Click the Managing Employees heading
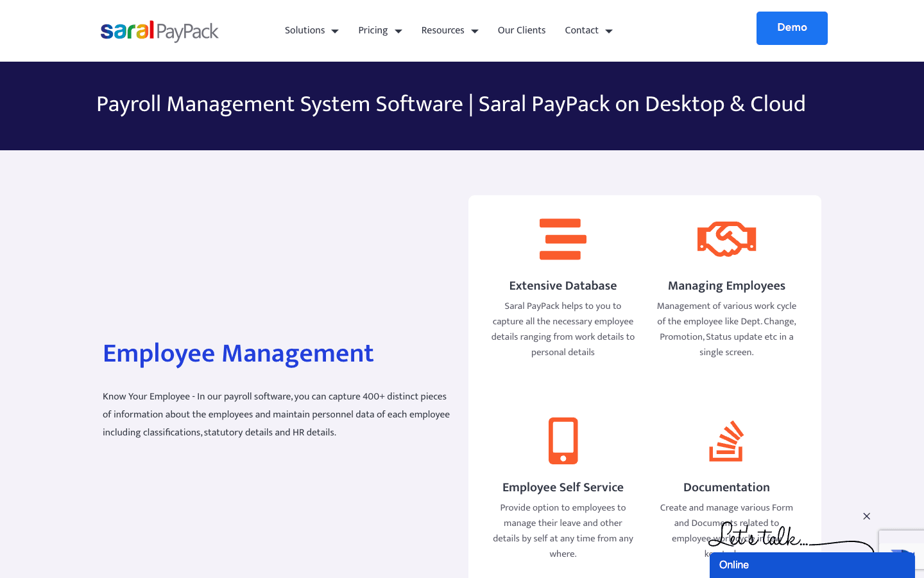924x578 pixels. tap(726, 286)
